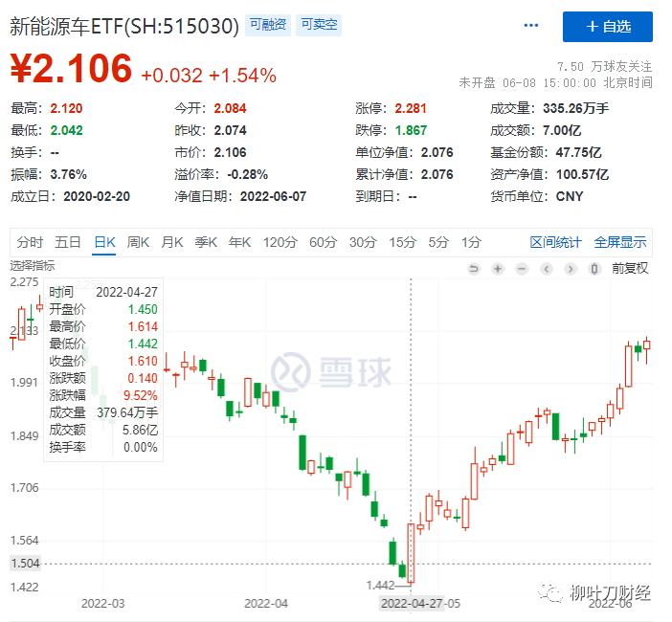Click the 成交量 value 335.26万手

(x=575, y=108)
